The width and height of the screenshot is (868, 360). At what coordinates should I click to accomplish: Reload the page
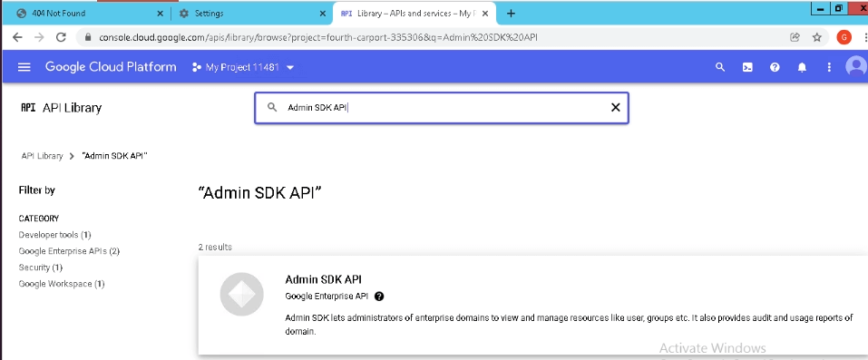point(61,37)
